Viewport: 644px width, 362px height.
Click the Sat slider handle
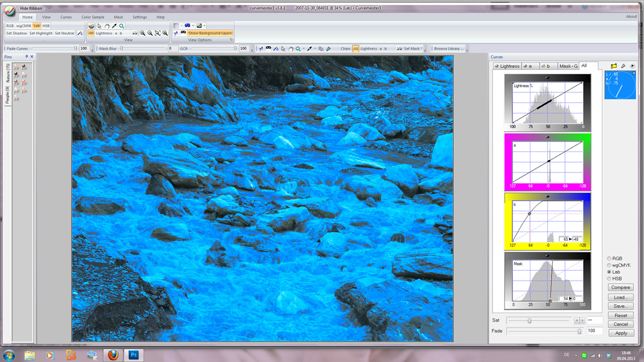(529, 320)
